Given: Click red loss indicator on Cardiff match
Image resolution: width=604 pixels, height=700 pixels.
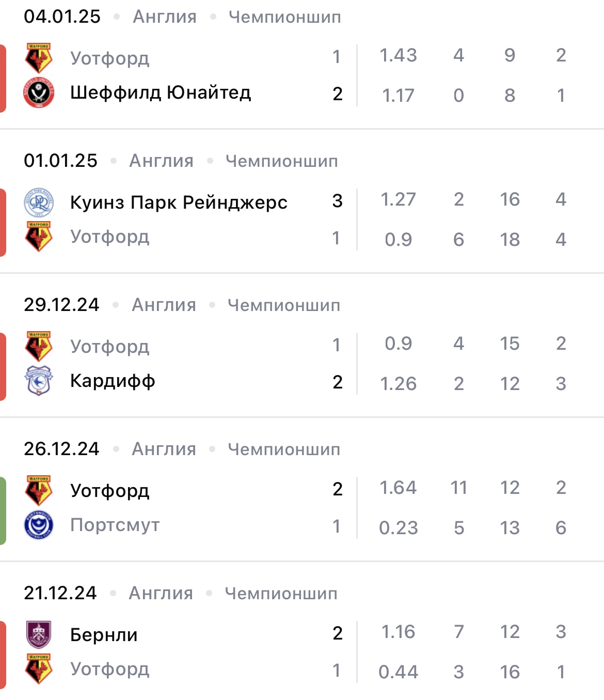Looking at the screenshot, I should (x=3, y=366).
